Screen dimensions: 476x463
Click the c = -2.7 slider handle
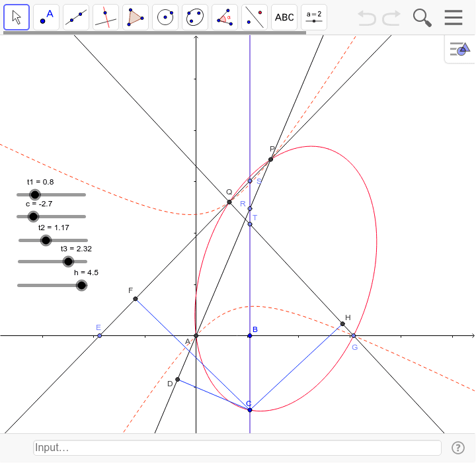coord(33,216)
